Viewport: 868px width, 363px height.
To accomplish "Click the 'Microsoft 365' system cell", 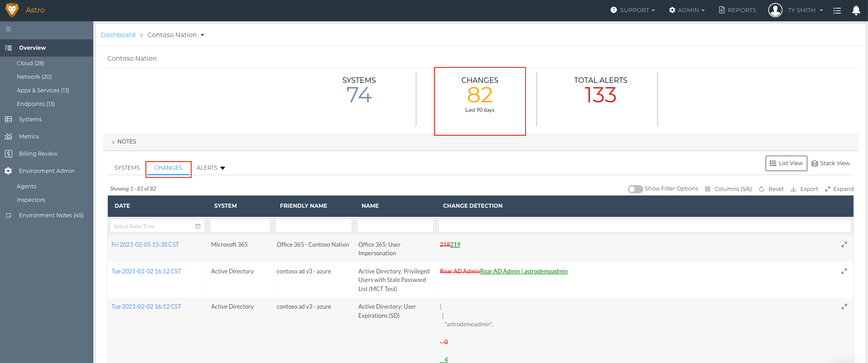I will 229,244.
